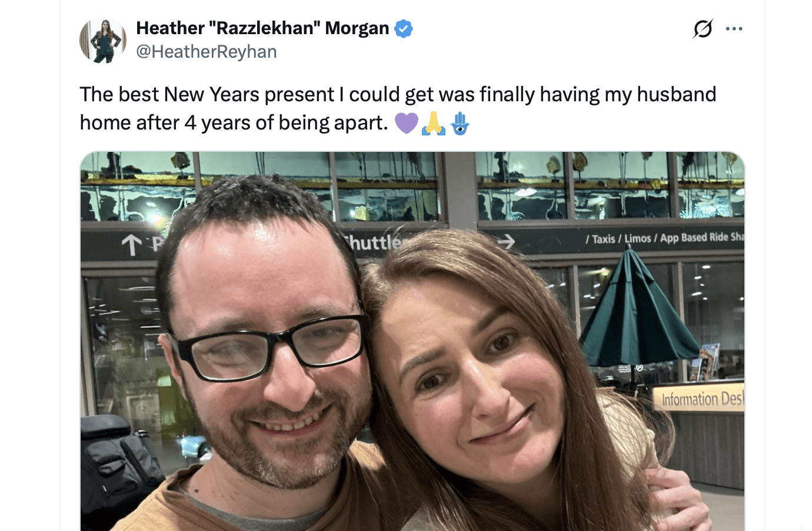812x531 pixels.
Task: Open the Grok explain-post icon
Action: click(703, 28)
